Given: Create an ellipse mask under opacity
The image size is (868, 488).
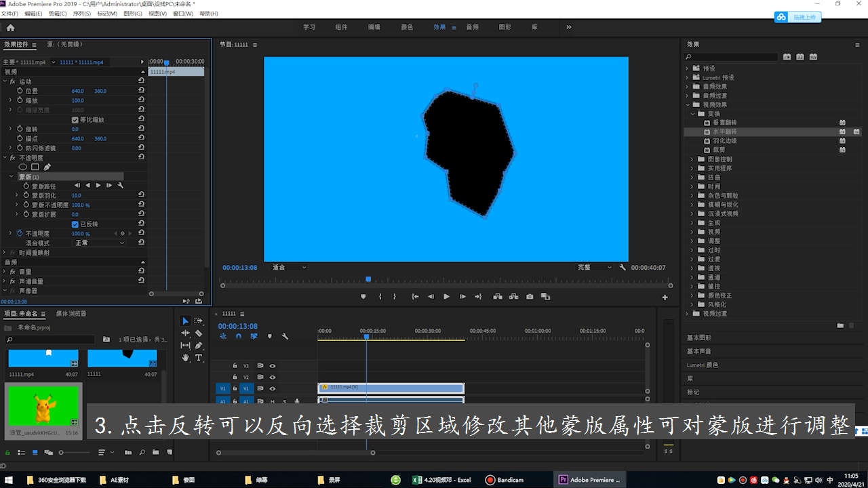Looking at the screenshot, I should coord(22,167).
